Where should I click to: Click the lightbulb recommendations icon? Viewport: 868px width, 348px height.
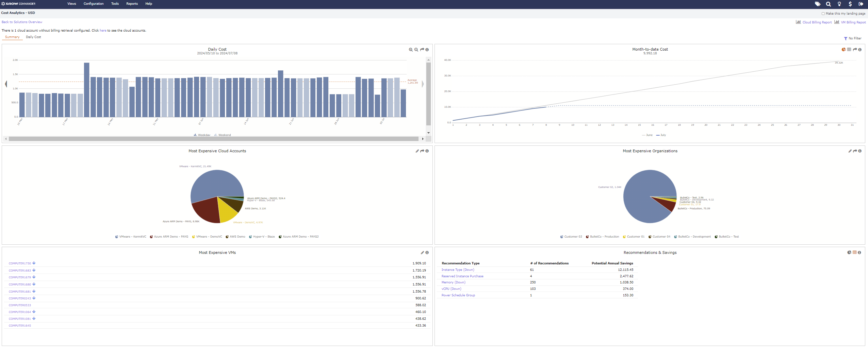coord(839,4)
